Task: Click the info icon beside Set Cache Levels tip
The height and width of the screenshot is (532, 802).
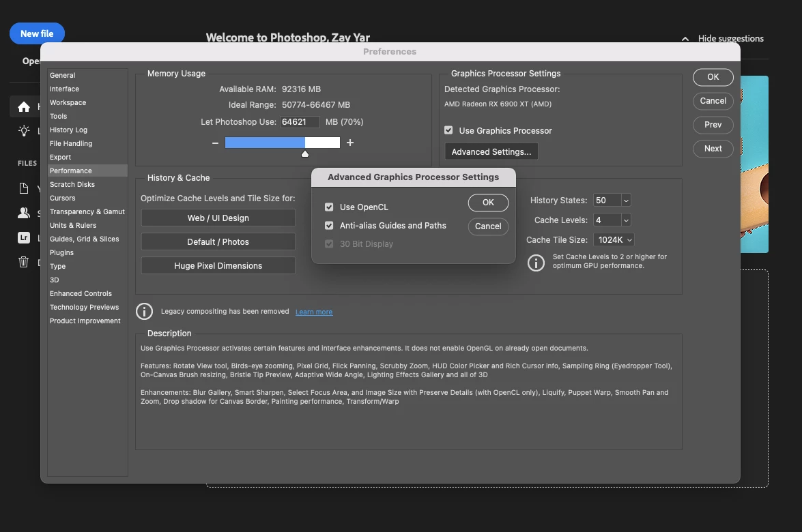Action: click(x=536, y=263)
